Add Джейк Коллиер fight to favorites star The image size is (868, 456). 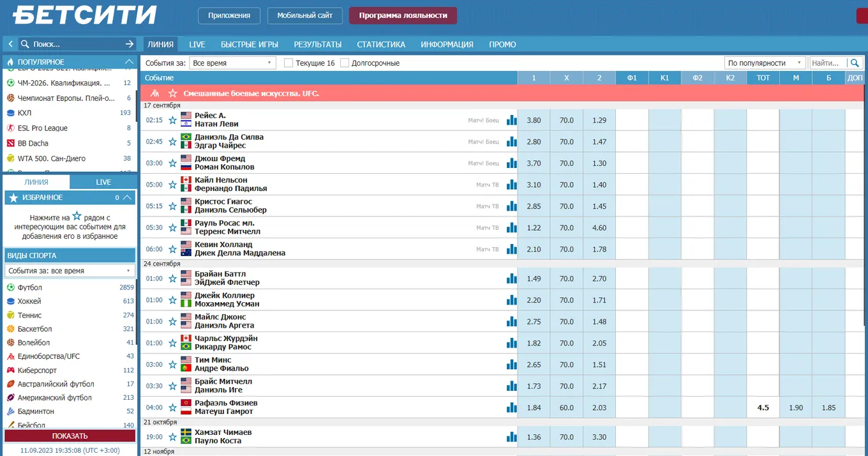click(x=172, y=300)
